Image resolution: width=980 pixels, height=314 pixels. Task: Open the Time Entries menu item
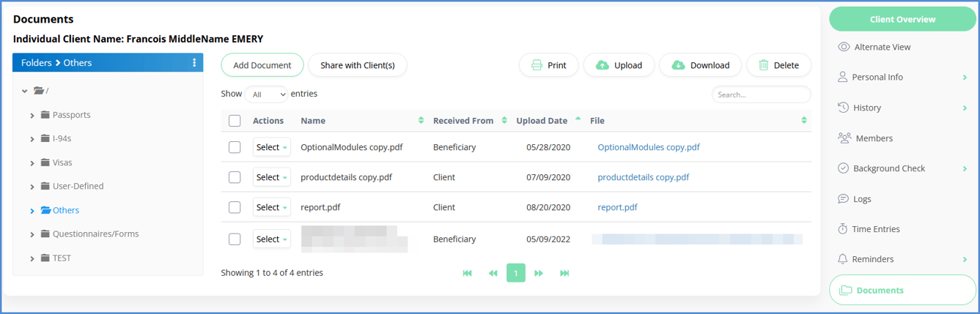(x=877, y=229)
